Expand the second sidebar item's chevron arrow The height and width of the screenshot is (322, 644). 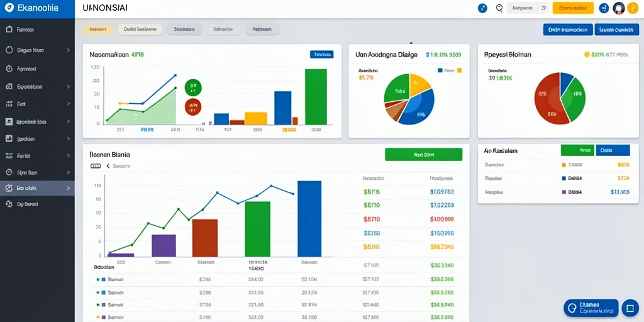[68, 50]
